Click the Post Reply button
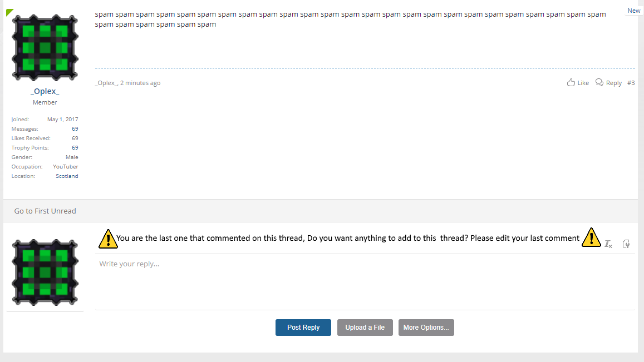The height and width of the screenshot is (362, 644). click(x=303, y=328)
